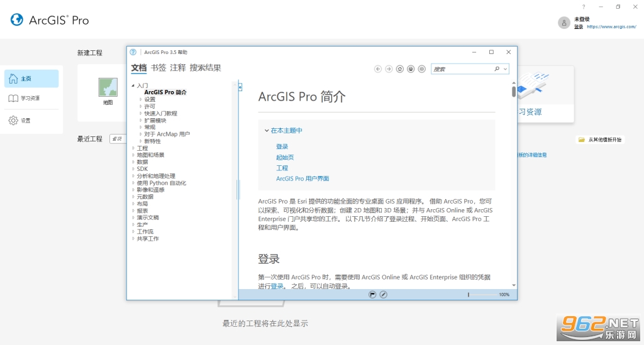This screenshot has height=345, width=644.
Task: Switch to 注释 tab
Action: 178,68
